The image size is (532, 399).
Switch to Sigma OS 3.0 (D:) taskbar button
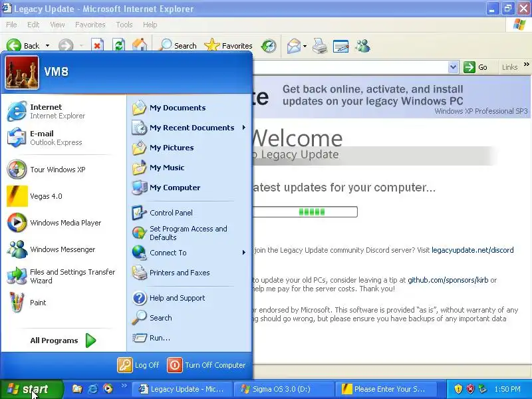[x=284, y=389]
